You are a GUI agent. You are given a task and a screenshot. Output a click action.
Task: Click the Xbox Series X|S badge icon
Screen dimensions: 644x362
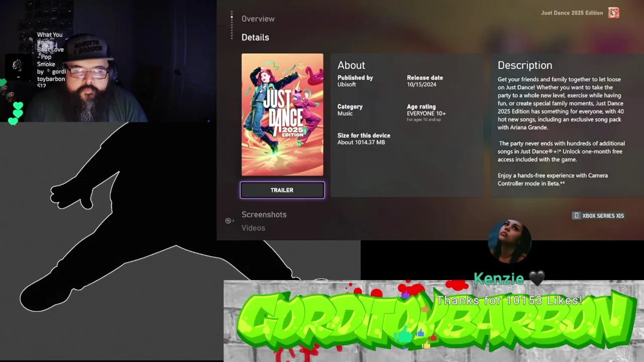(576, 216)
